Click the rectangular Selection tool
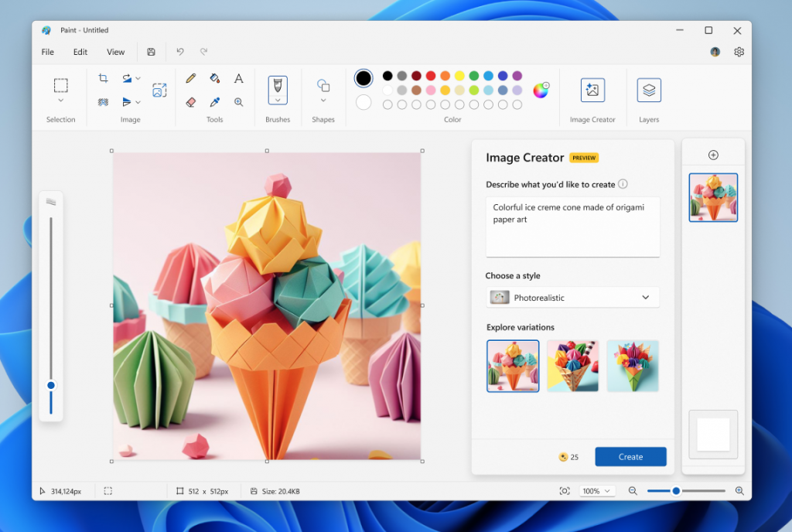Viewport: 792px width, 532px height. tap(60, 85)
